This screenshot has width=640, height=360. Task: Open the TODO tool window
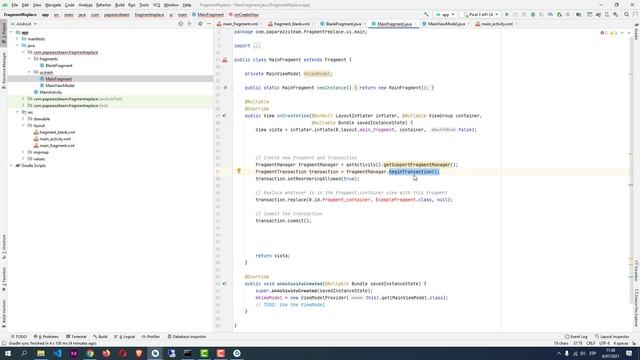click(19, 337)
